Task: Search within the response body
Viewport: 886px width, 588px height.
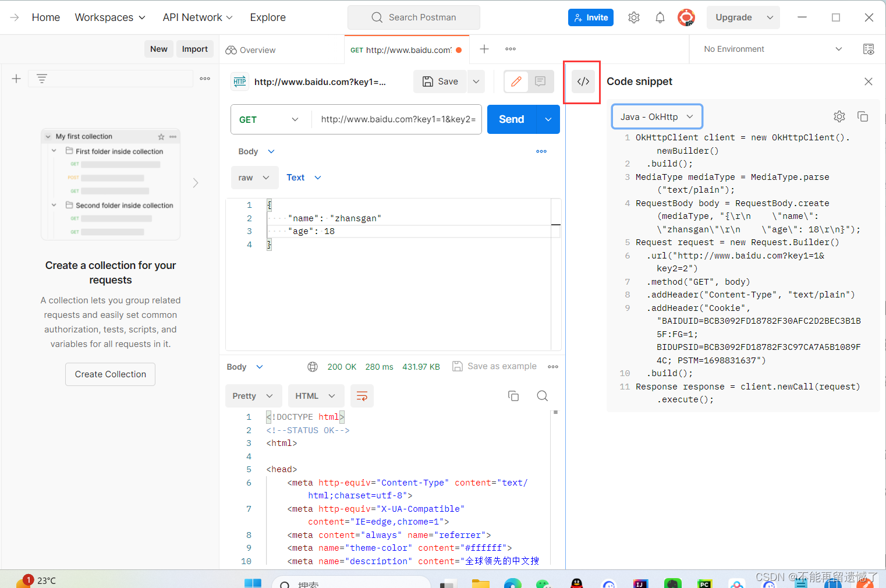Action: (x=543, y=396)
